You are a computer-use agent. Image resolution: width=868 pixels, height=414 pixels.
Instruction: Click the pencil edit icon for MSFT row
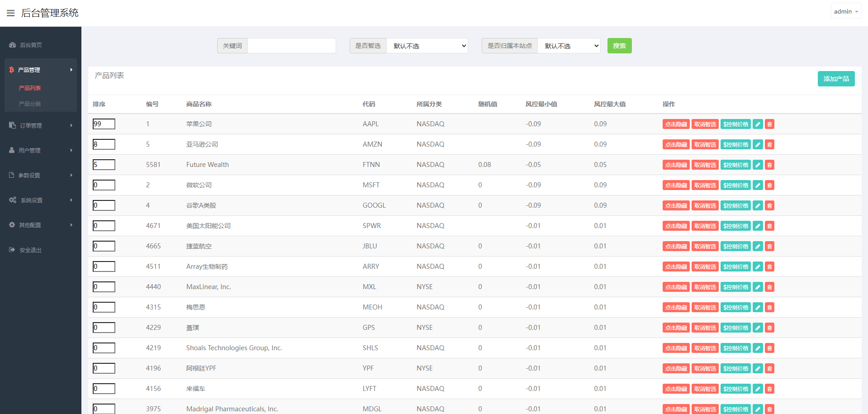[x=758, y=186]
